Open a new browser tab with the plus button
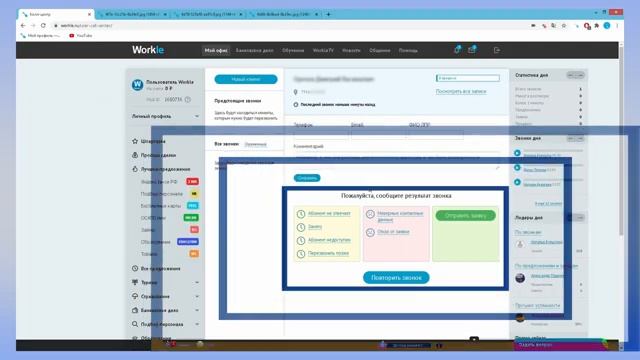640x360 pixels. (328, 14)
